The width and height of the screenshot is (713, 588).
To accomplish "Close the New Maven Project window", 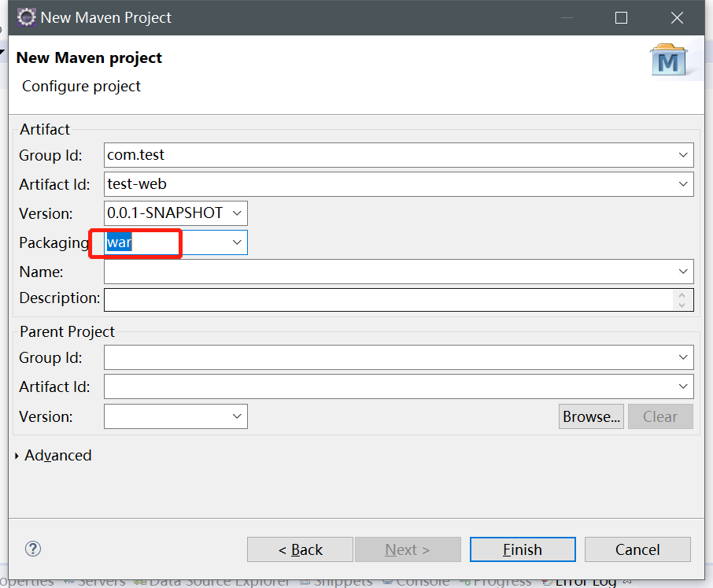I will pyautogui.click(x=677, y=18).
